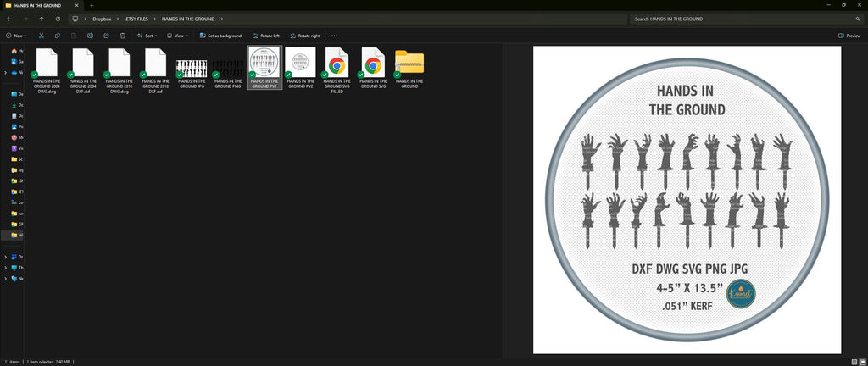868x366 pixels.
Task: Select HANDS IN THE GROUND PV2 thumbnail
Action: click(x=301, y=68)
